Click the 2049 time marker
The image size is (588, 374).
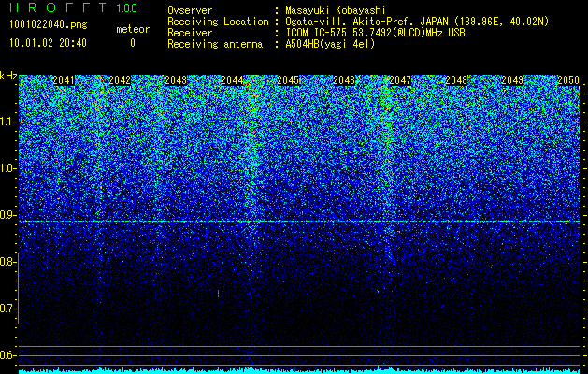(512, 80)
